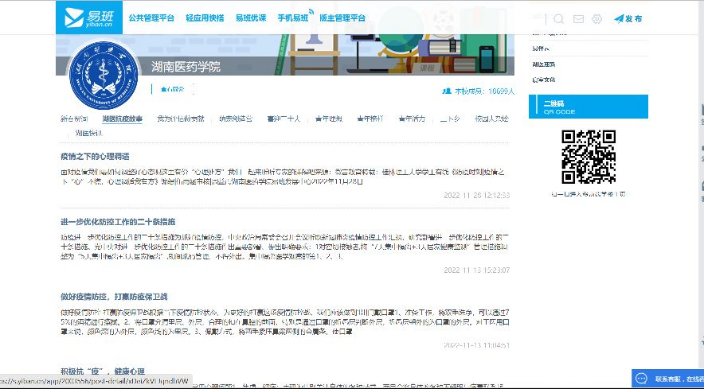
Task: Click the 湖南医药学院 school name heading
Action: tap(186, 67)
